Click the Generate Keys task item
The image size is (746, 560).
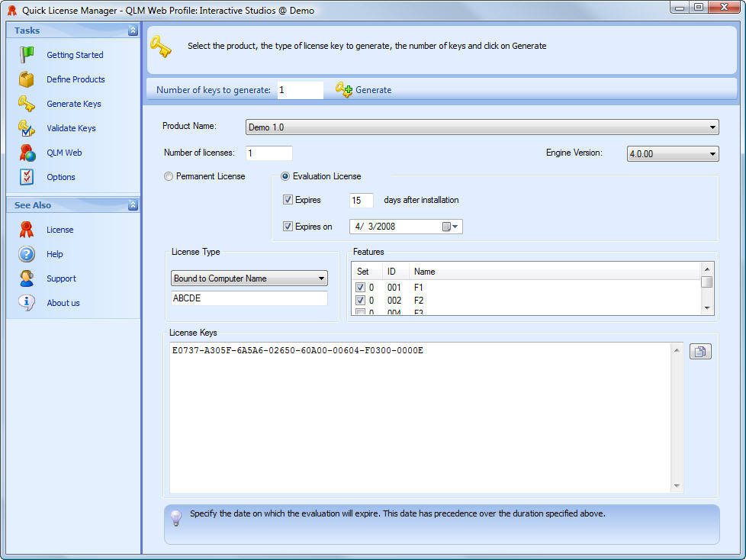[x=73, y=104]
